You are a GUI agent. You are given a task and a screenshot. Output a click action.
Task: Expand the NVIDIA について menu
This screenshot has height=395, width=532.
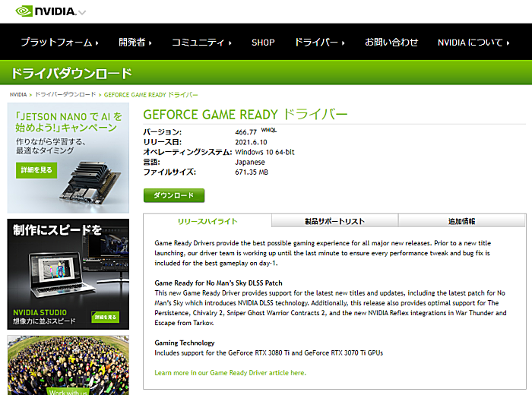pyautogui.click(x=473, y=43)
